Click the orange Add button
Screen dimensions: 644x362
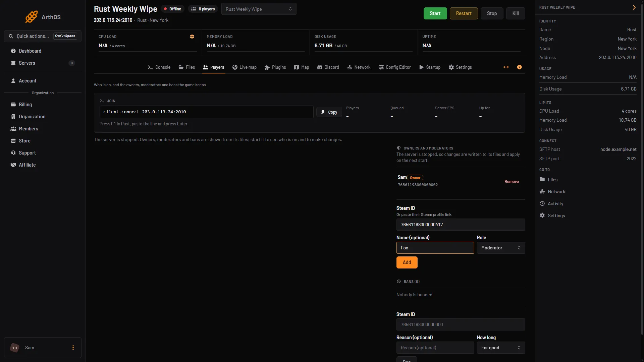(407, 262)
